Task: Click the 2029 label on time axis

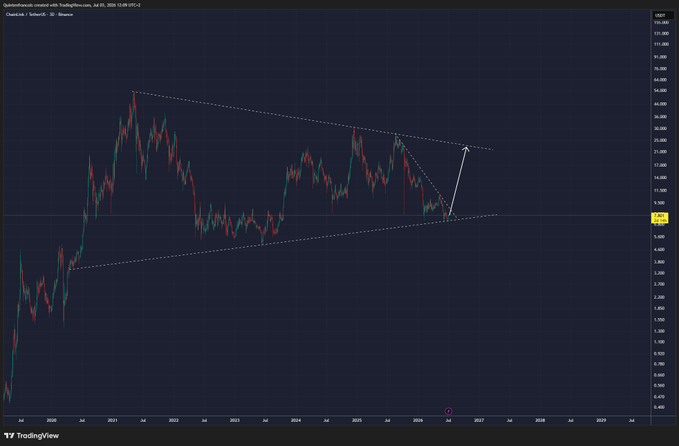Action: click(601, 420)
